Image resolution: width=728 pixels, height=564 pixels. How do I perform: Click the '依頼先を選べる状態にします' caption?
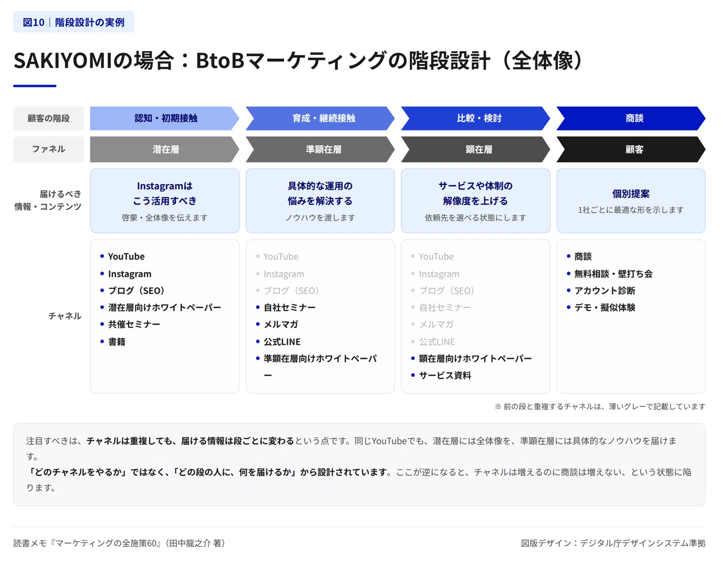[x=476, y=218]
